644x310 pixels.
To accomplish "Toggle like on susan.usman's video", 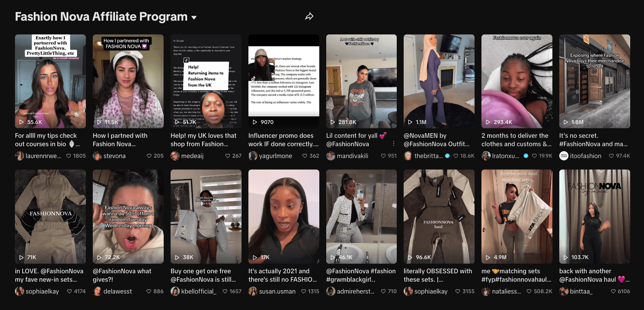I will 303,291.
